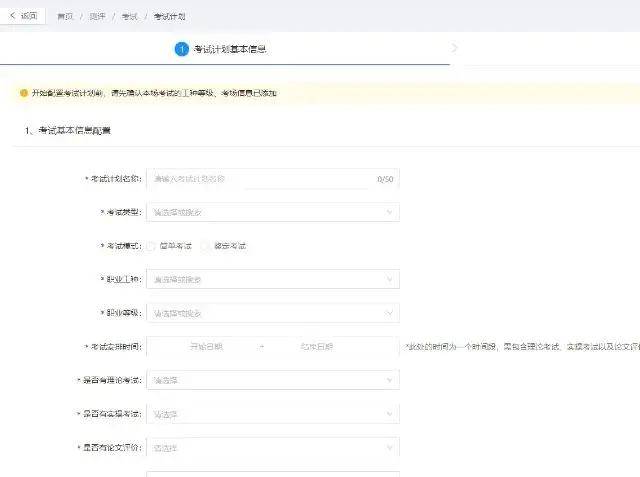The width and height of the screenshot is (640, 477).
Task: Open the 考试 breadcrumb link
Action: (129, 16)
